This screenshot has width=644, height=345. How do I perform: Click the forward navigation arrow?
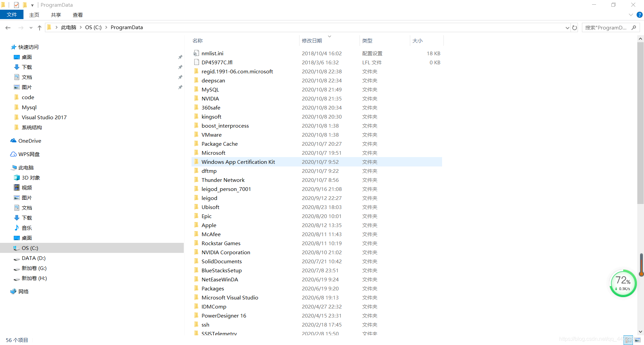21,28
